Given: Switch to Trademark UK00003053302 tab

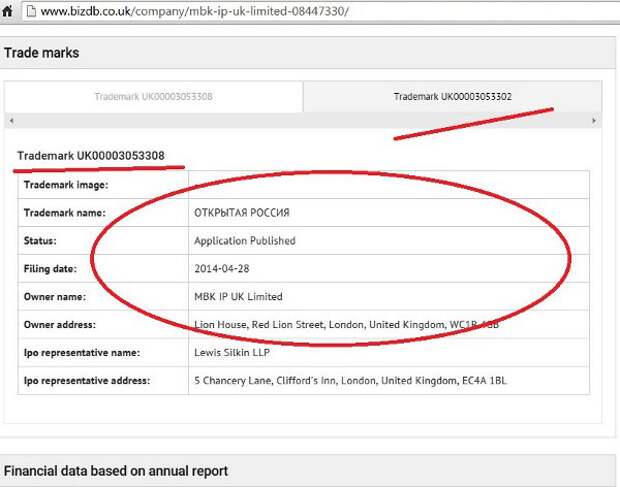Looking at the screenshot, I should point(452,97).
